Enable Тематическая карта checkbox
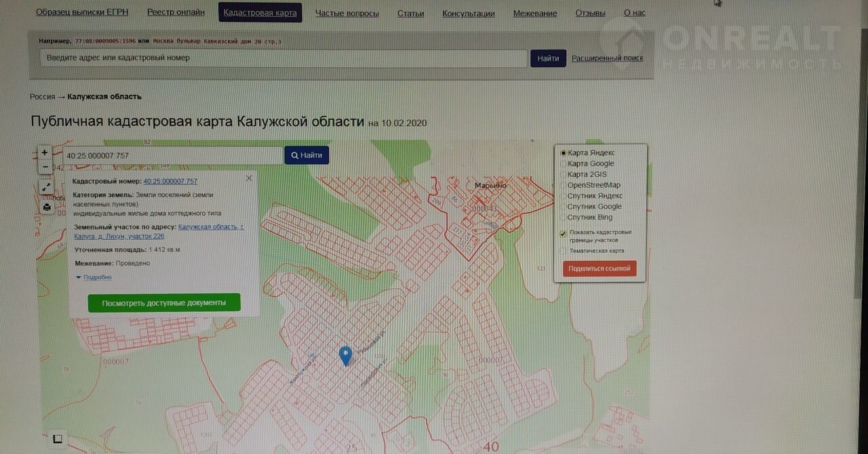 tap(563, 251)
